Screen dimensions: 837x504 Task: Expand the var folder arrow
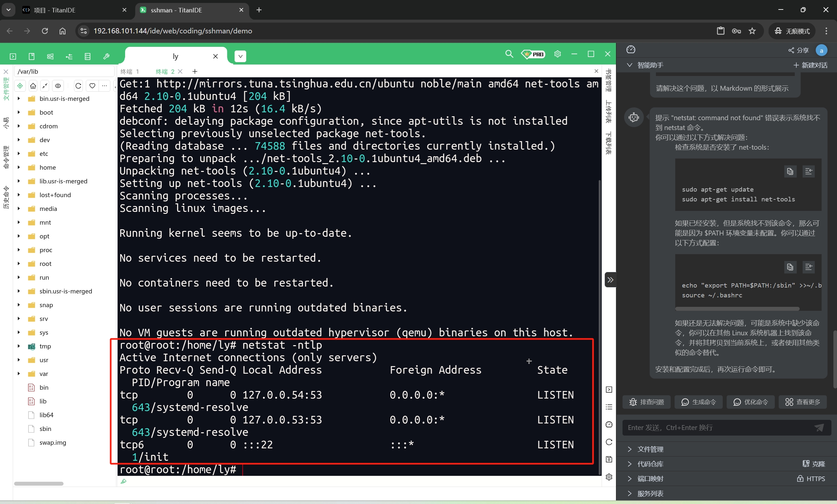[19, 374]
